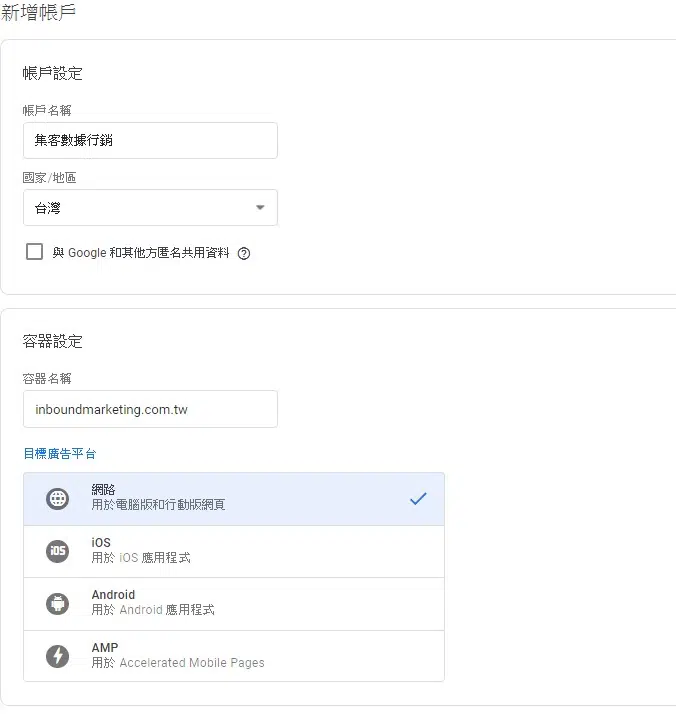The height and width of the screenshot is (716, 676).
Task: Click the 容器設定 heading
Action: (x=53, y=341)
